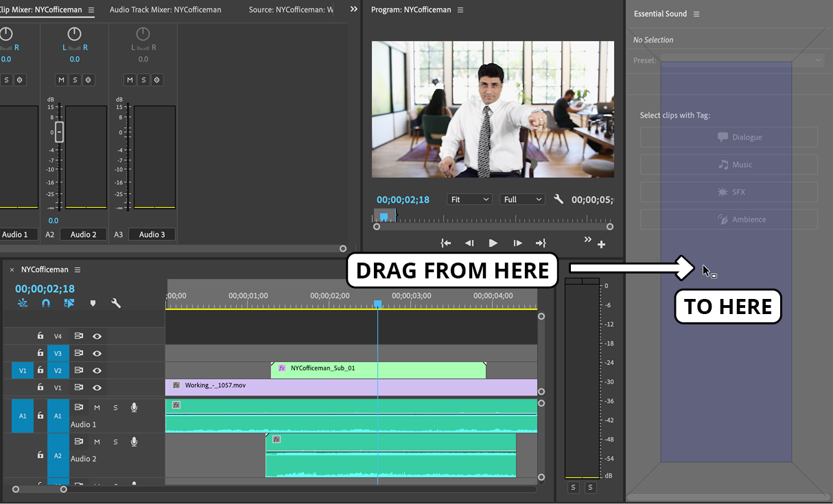Viewport: 833px width, 504px height.
Task: Click the Linked Selection icon in timeline
Action: [x=69, y=303]
